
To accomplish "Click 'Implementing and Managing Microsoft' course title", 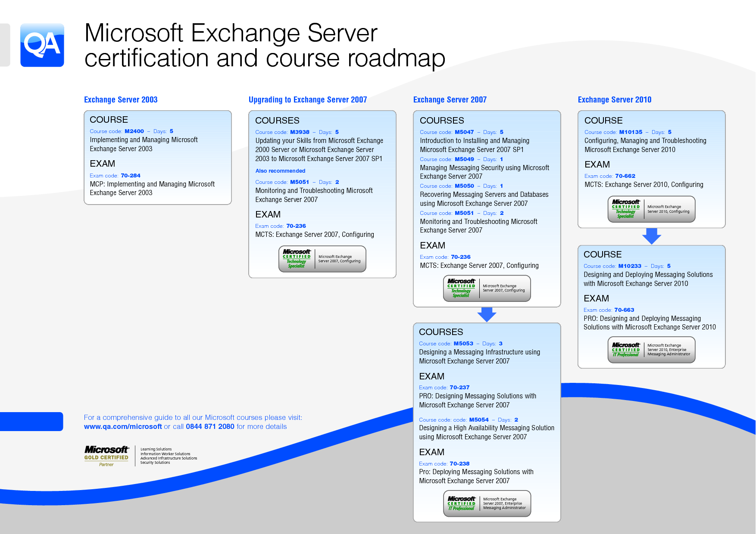I will pyautogui.click(x=144, y=140).
